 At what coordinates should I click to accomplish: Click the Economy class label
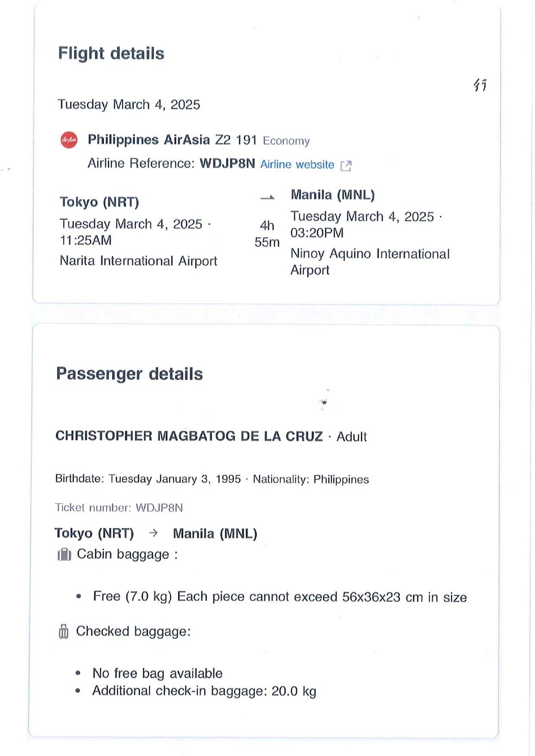286,141
